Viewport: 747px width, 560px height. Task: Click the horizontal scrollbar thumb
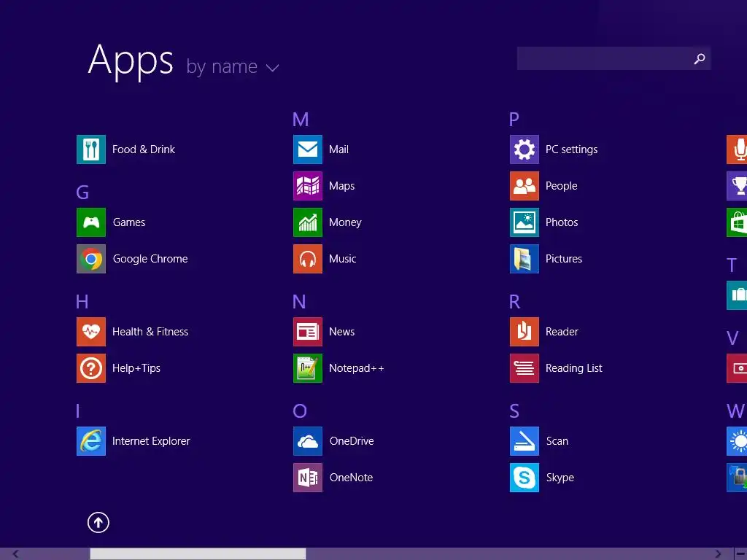coord(198,554)
